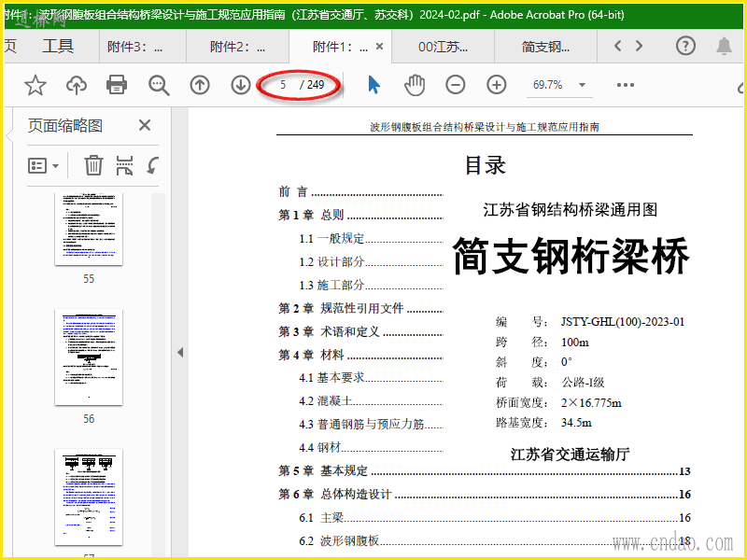Click 江苏省钢结构桥梁通用图 heading
The height and width of the screenshot is (560, 747).
[571, 209]
